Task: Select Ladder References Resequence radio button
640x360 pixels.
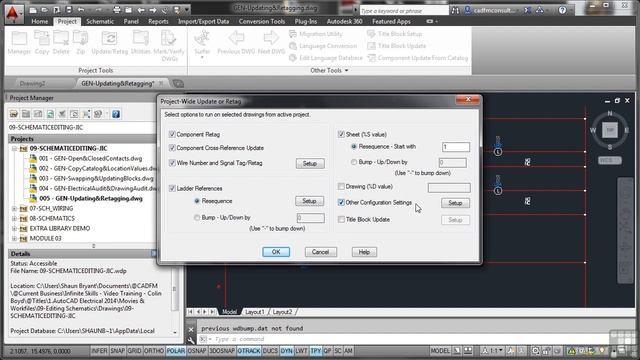Action: [197, 201]
